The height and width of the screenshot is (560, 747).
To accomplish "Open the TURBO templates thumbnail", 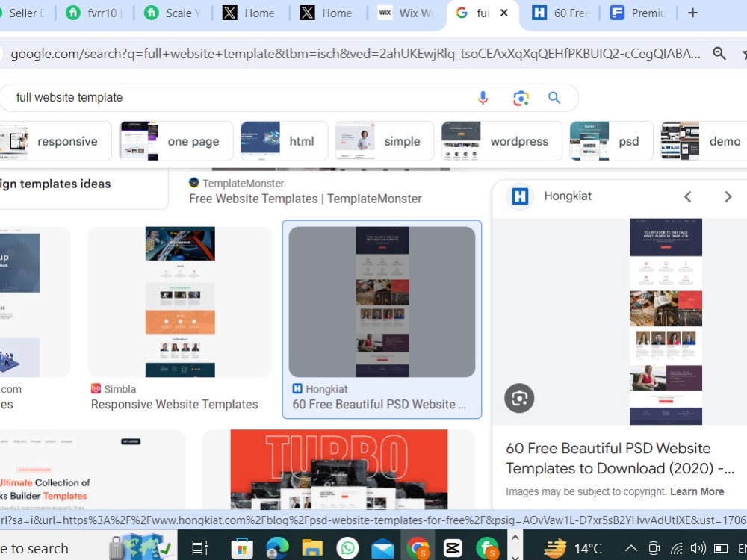I will click(x=338, y=470).
